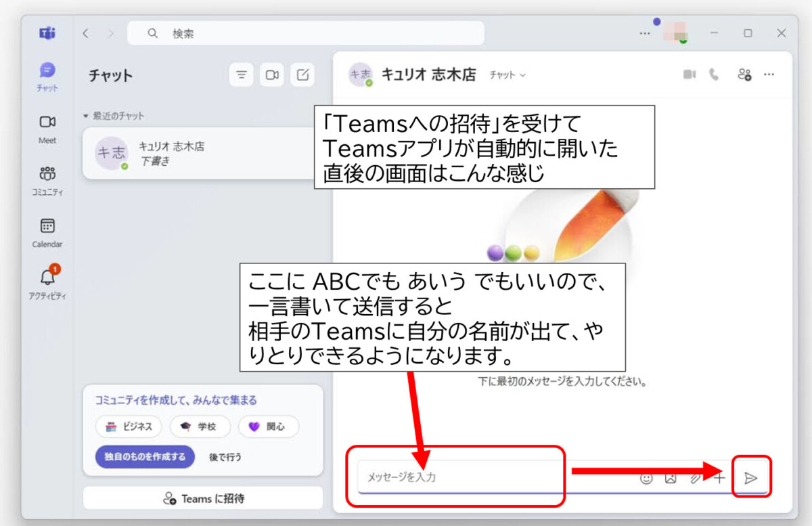Click Teams に招待 button
Image resolution: width=812 pixels, height=526 pixels.
203,498
